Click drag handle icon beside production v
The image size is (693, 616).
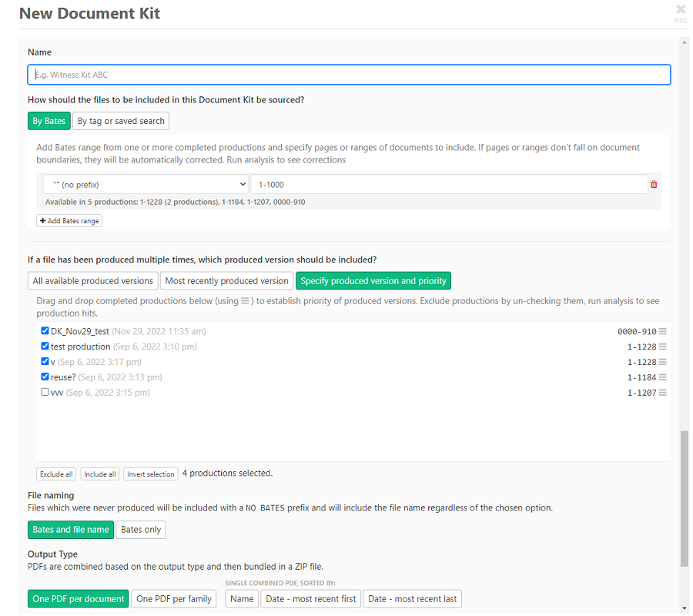click(x=662, y=363)
